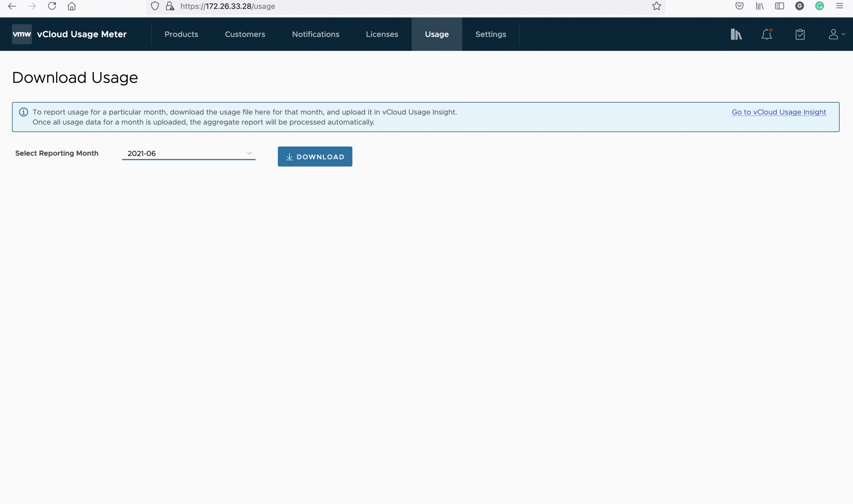Open the library books icon in header

coord(736,34)
